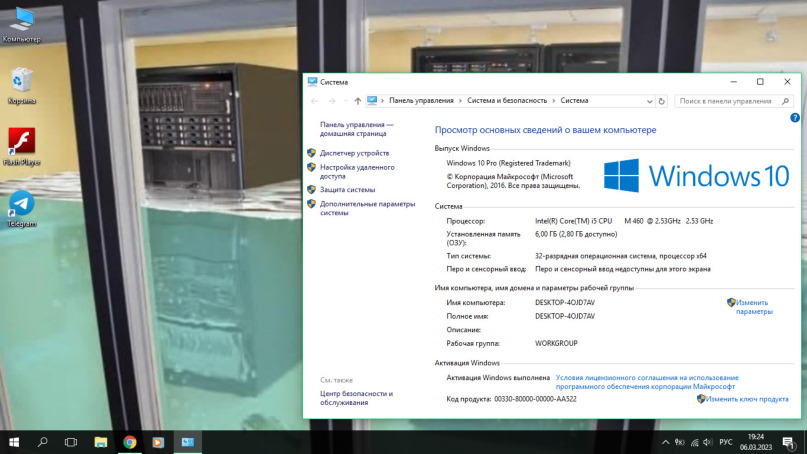
Task: Open clock and date 19:24
Action: pos(756,442)
